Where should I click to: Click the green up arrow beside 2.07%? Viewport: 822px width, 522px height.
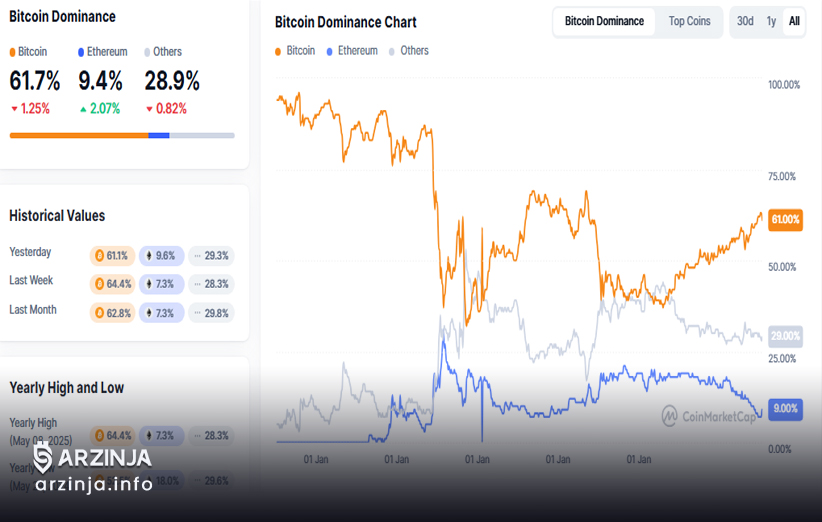tap(83, 109)
